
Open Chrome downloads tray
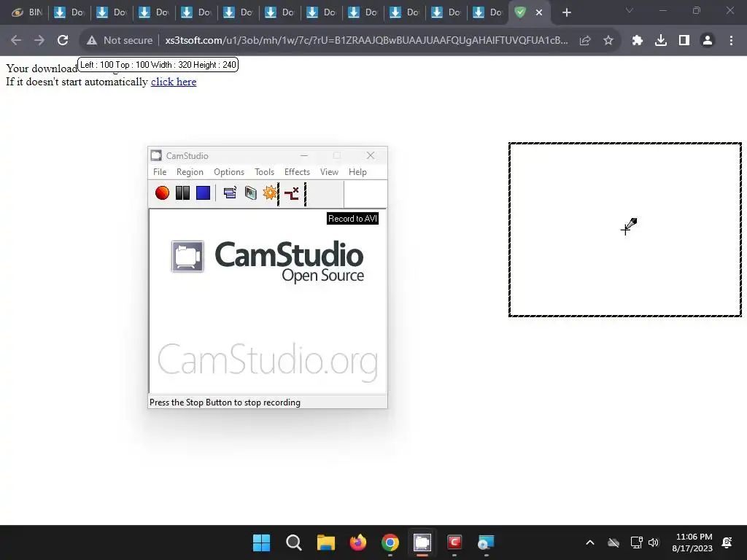[661, 41]
